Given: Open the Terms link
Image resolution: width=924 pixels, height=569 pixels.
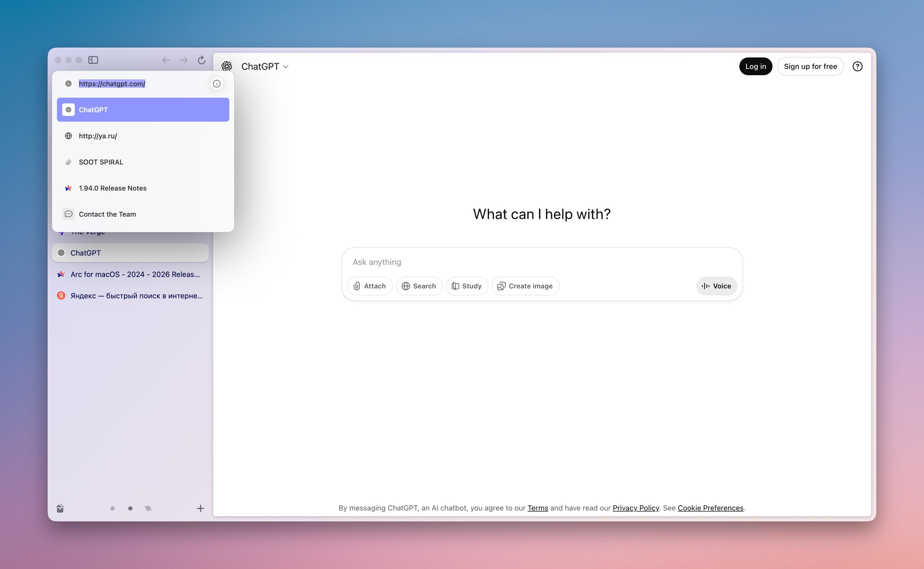Looking at the screenshot, I should (537, 508).
